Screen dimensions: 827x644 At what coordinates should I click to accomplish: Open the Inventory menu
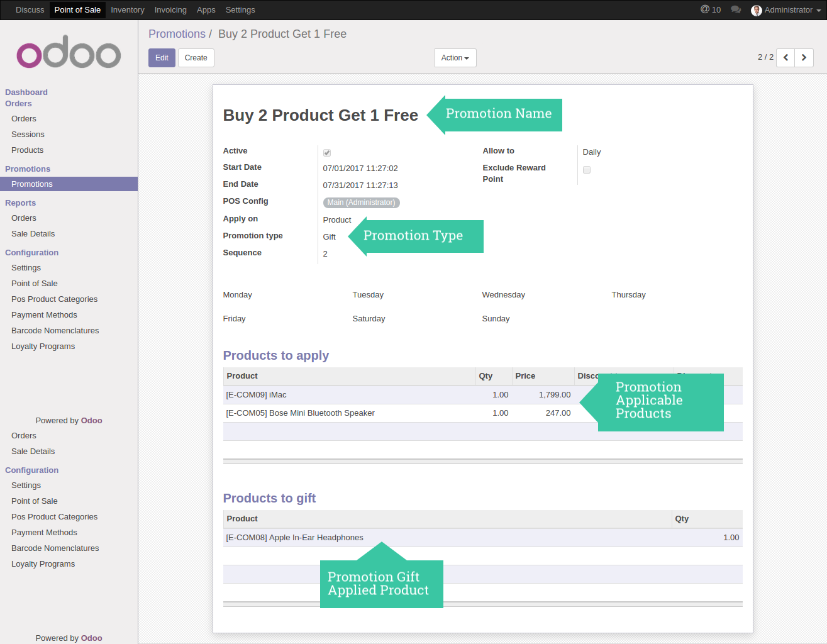(x=128, y=10)
